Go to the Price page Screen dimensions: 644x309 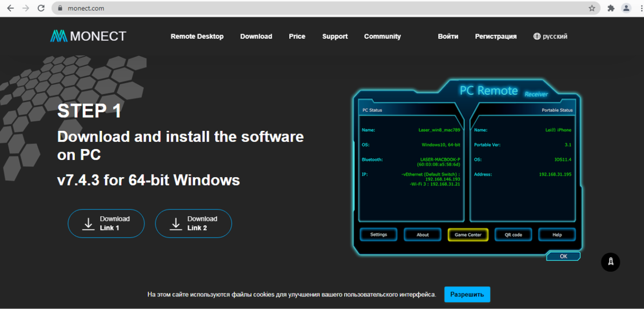pyautogui.click(x=297, y=36)
